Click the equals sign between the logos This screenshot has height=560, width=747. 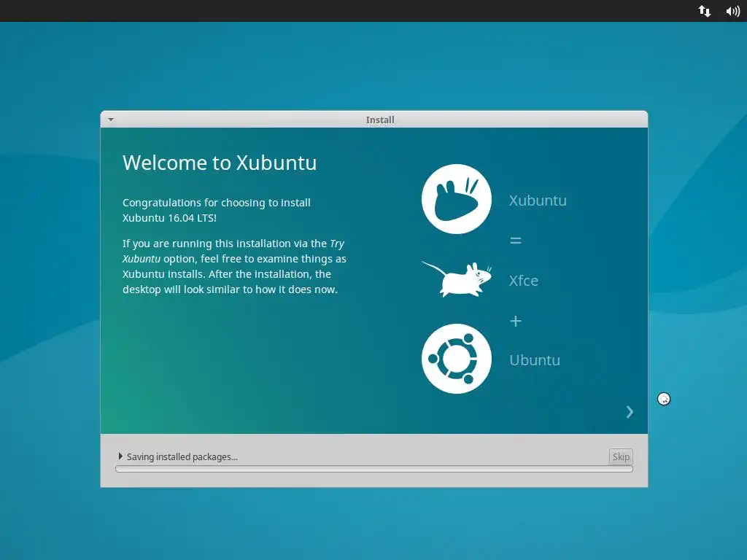tap(516, 241)
